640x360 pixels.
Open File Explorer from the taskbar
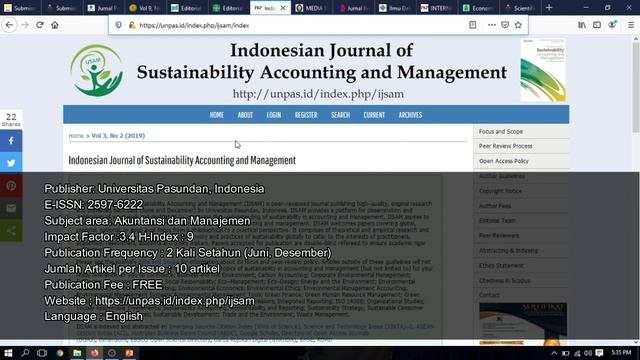coord(77,353)
